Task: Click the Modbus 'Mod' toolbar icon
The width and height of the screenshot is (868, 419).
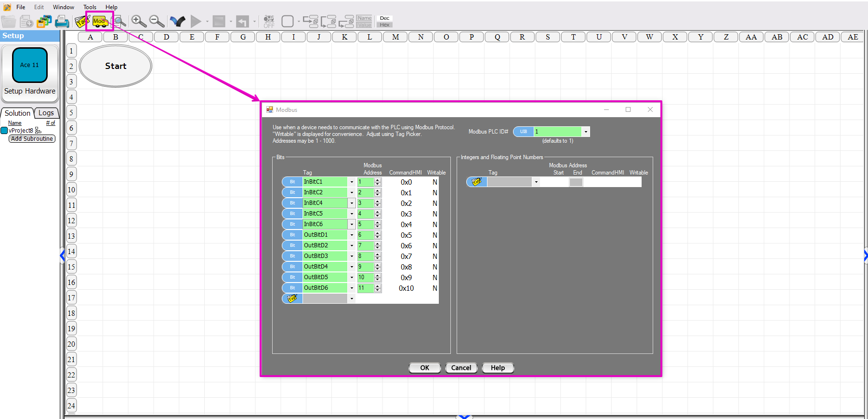Action: [x=100, y=21]
